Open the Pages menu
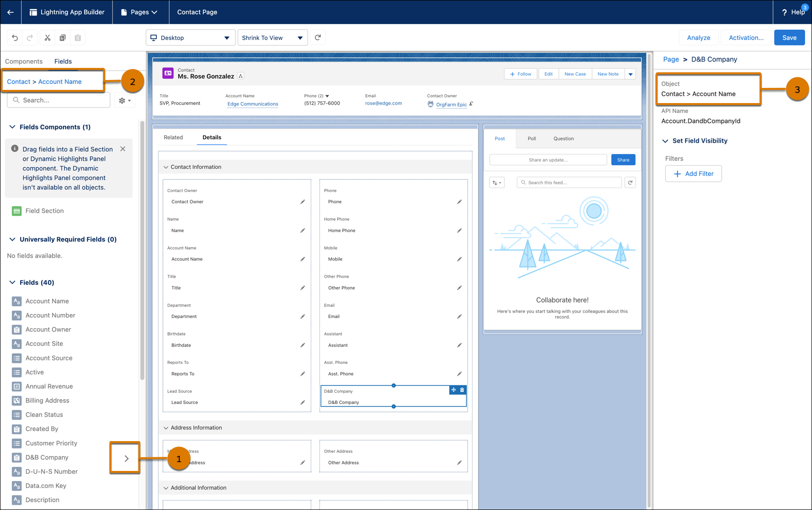The width and height of the screenshot is (812, 510). click(140, 12)
